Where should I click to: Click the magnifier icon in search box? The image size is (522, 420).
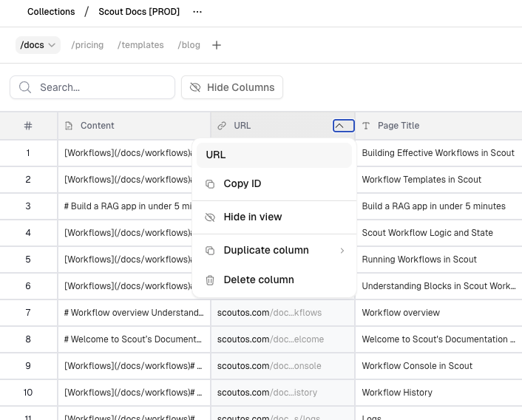[25, 87]
